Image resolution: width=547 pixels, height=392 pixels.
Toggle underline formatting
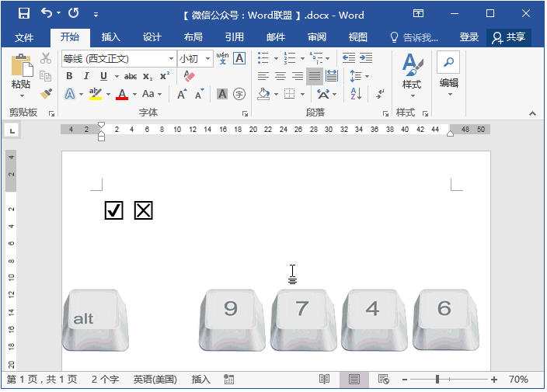[x=103, y=76]
